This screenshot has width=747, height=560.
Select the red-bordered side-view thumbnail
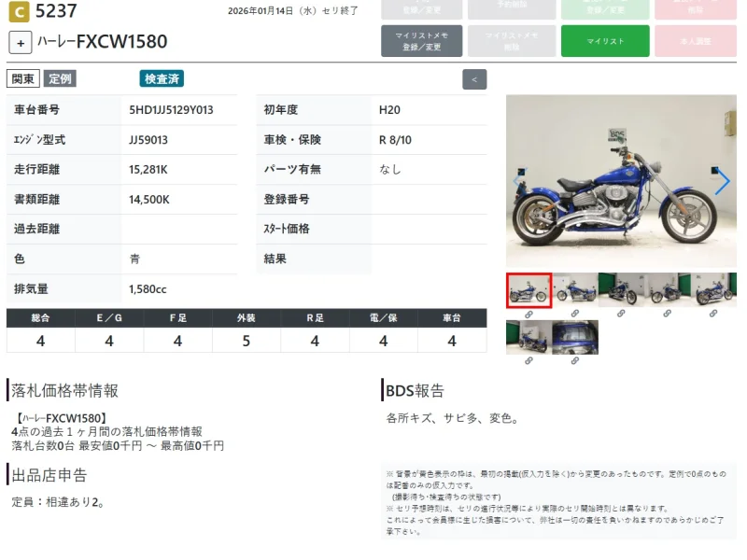coord(529,290)
